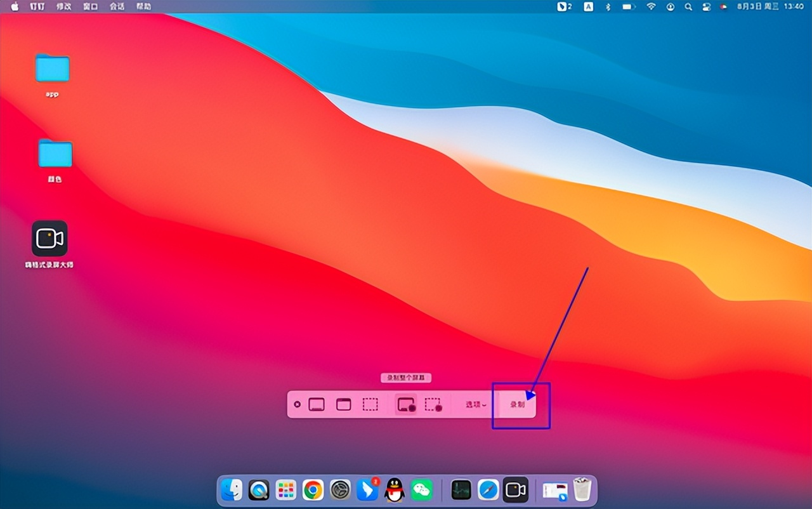Select the Capture Entire Screen icon
Image resolution: width=812 pixels, height=509 pixels.
[x=317, y=404]
